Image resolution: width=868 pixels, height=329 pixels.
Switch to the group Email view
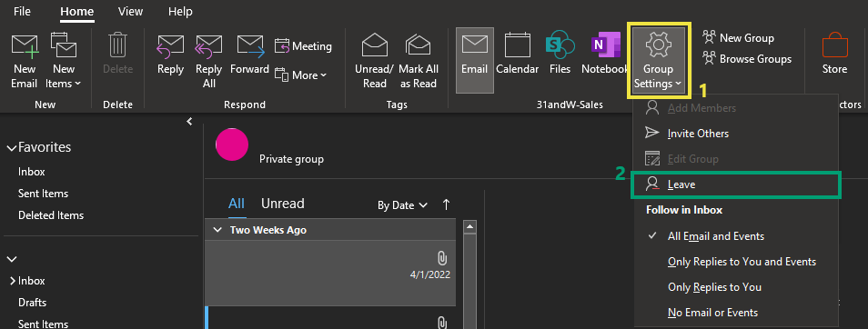(x=474, y=61)
